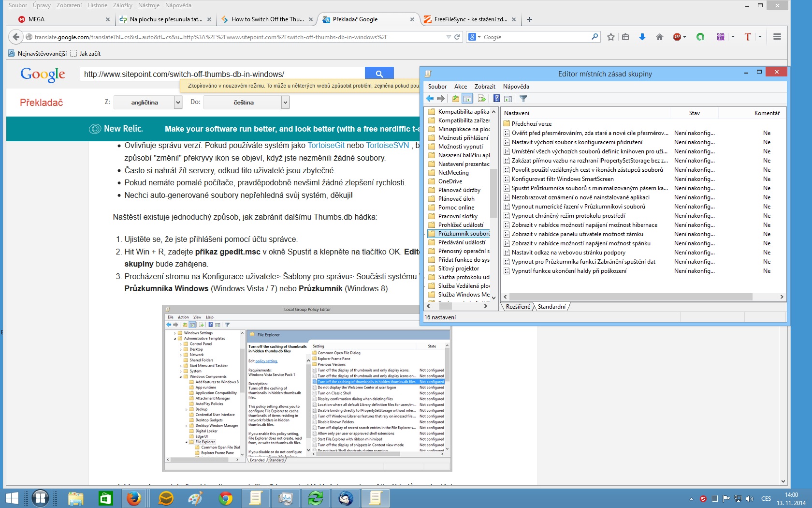
Task: Open Firefox downloads arrow icon
Action: click(642, 37)
